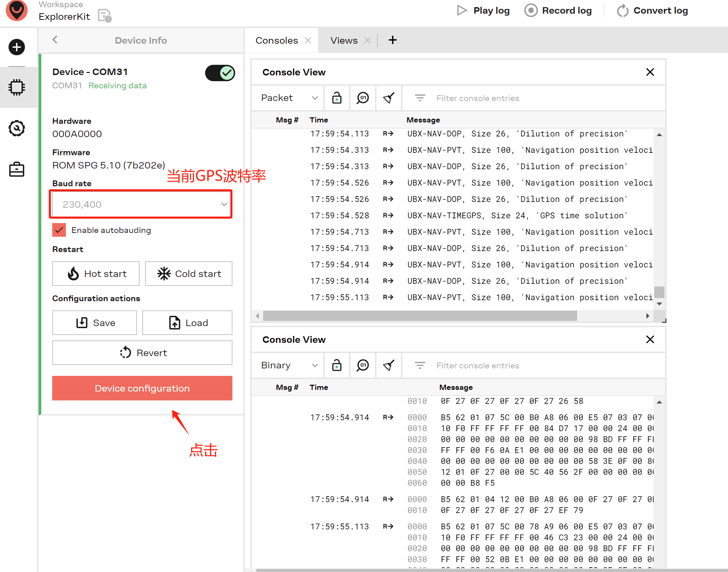Toggle Device COM31 connection switch
Viewport: 728px width, 572px height.
coord(220,73)
